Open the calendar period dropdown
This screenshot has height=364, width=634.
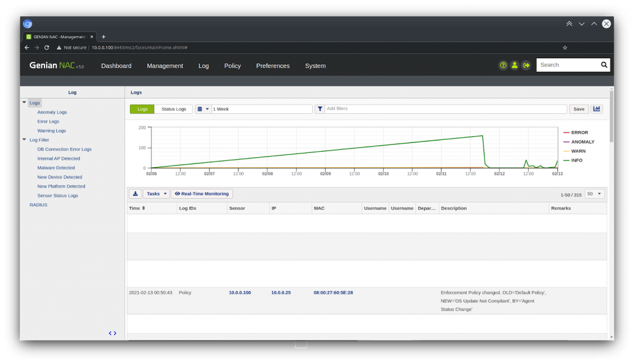click(x=203, y=109)
